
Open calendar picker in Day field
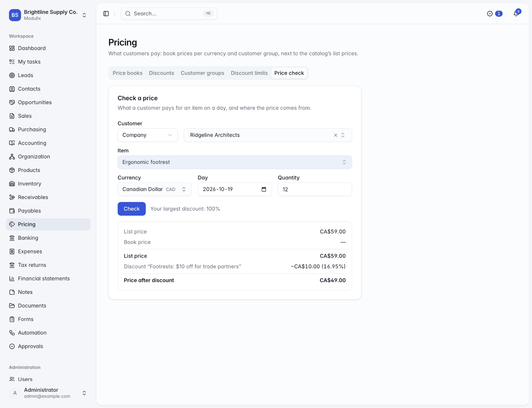pos(264,189)
